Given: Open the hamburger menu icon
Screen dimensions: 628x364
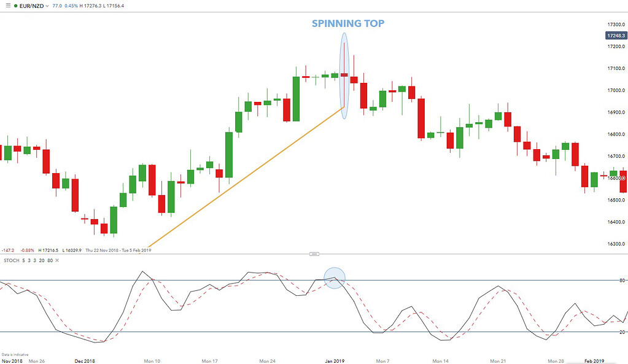Looking at the screenshot, I should [x=8, y=6].
